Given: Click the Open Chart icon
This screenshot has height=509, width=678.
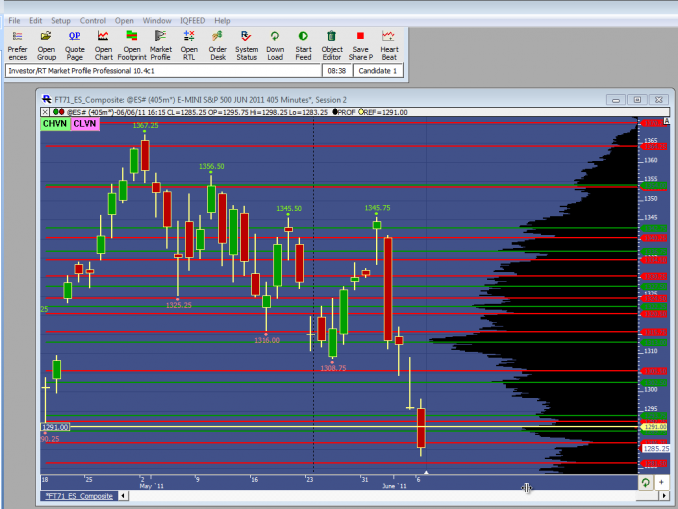Looking at the screenshot, I should [103, 44].
